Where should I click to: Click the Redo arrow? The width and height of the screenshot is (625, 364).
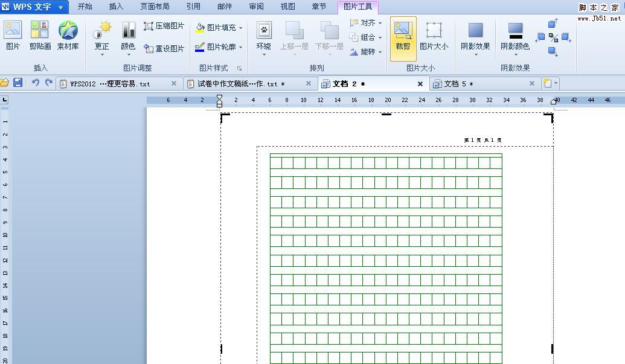[x=49, y=83]
